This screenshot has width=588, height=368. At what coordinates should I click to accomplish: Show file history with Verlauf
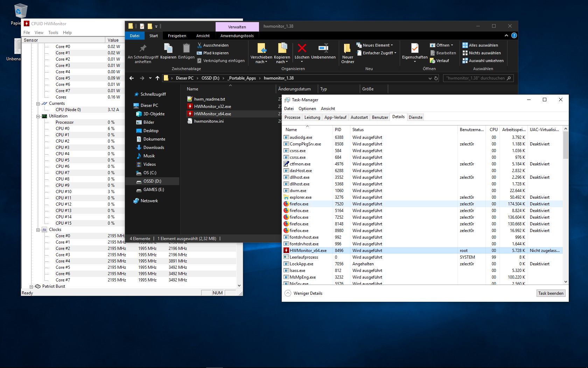pos(440,61)
